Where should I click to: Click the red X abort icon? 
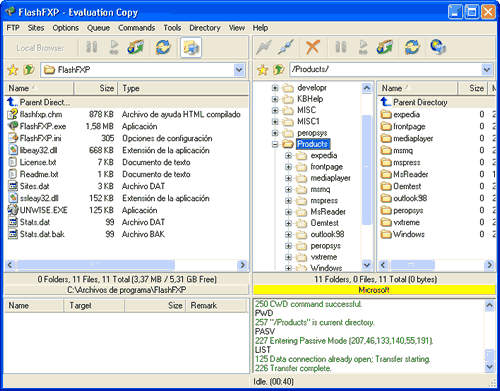click(313, 47)
